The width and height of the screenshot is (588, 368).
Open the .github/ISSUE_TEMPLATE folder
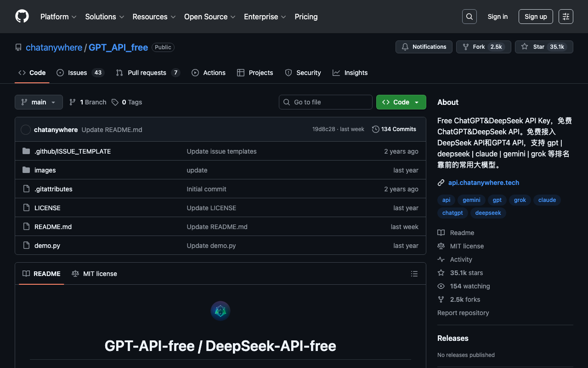(73, 151)
